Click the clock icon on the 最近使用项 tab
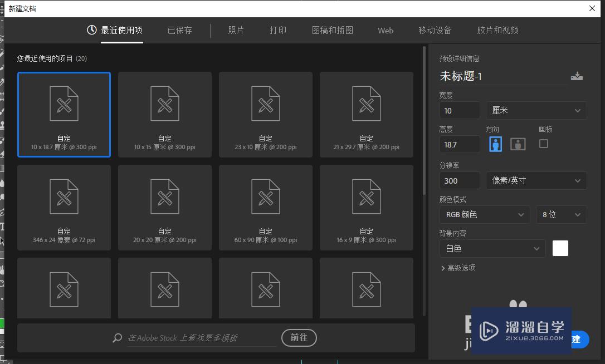This screenshot has height=364, width=605. tap(91, 31)
